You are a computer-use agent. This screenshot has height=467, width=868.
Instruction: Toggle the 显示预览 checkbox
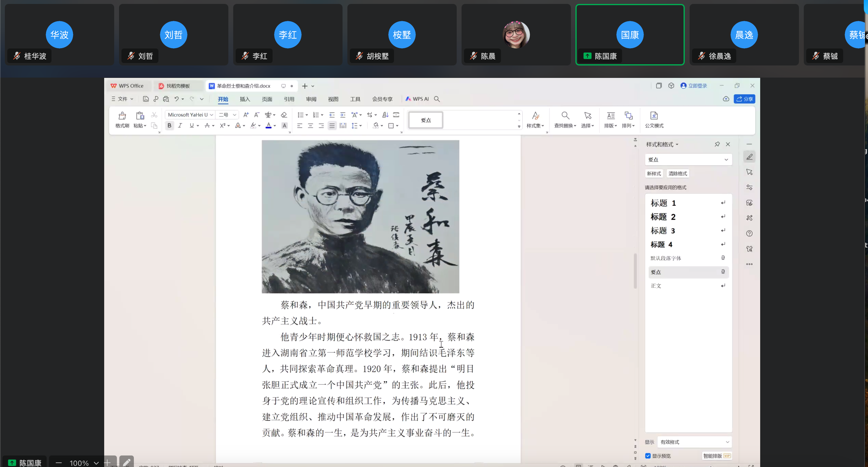coord(648,455)
